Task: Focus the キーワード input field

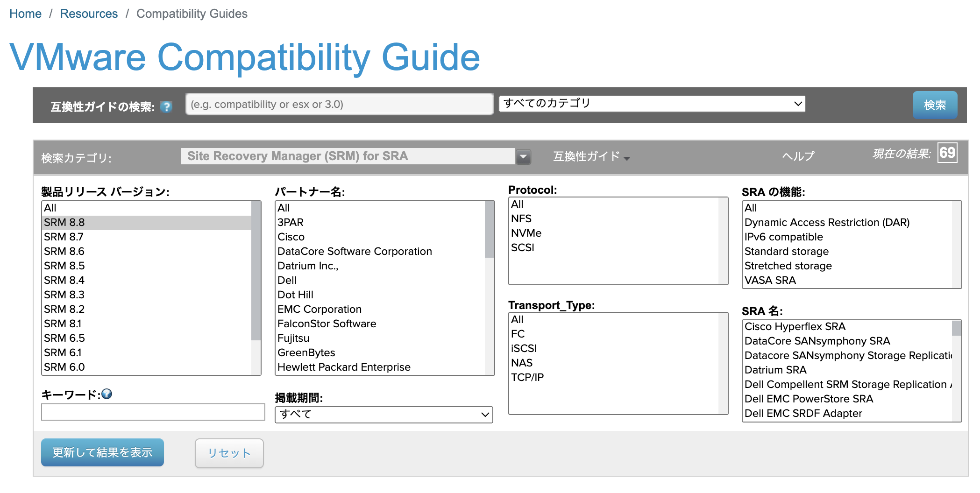Action: tap(153, 412)
